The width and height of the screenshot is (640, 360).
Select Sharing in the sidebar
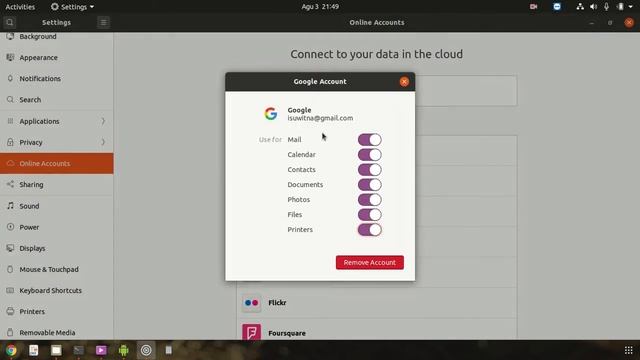57,184
